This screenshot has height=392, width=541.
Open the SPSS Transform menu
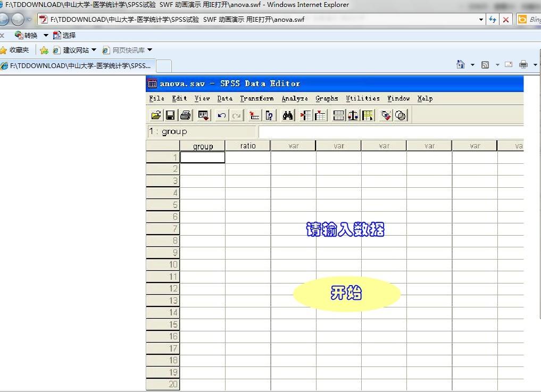point(257,98)
